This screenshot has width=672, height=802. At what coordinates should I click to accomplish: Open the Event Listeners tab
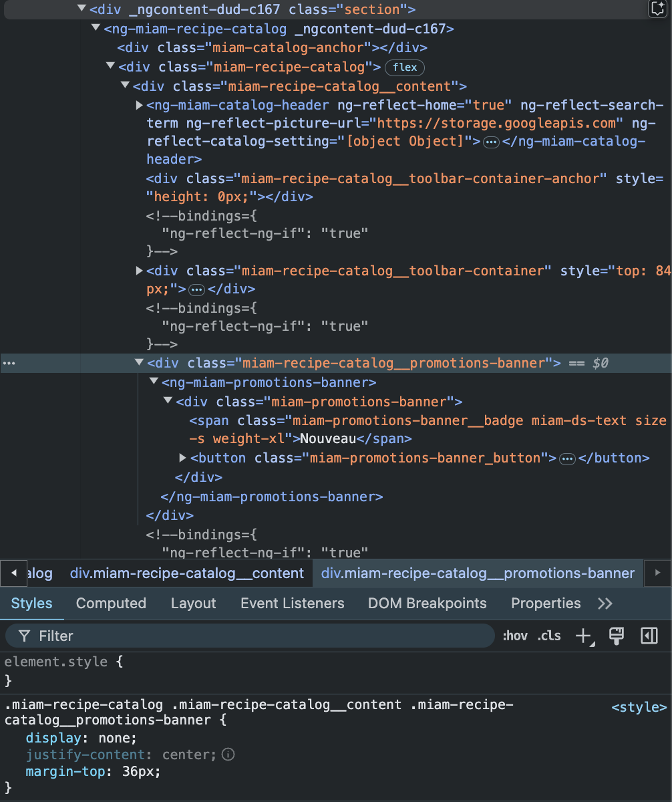pyautogui.click(x=292, y=603)
